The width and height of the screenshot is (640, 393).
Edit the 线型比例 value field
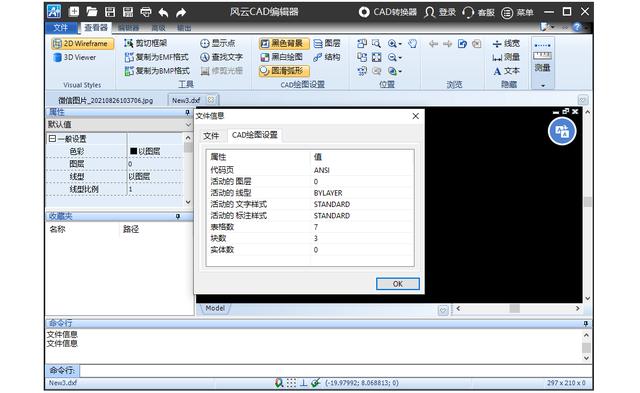point(155,189)
